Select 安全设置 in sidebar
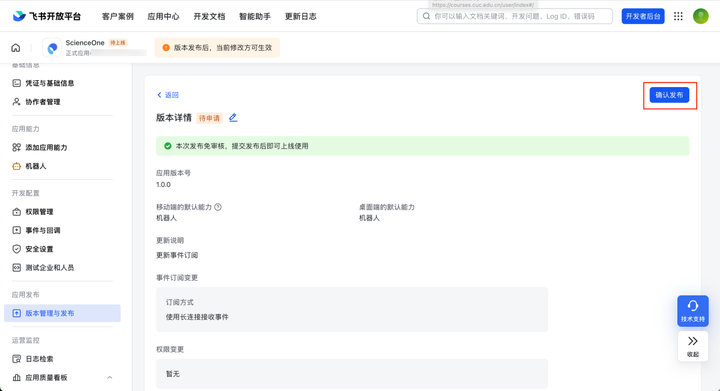 tap(39, 249)
